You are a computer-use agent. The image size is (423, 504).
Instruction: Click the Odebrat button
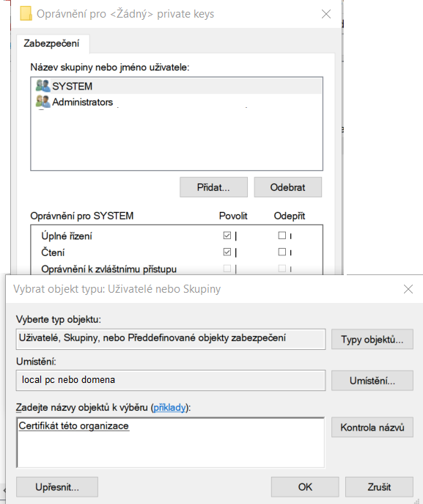pyautogui.click(x=288, y=187)
